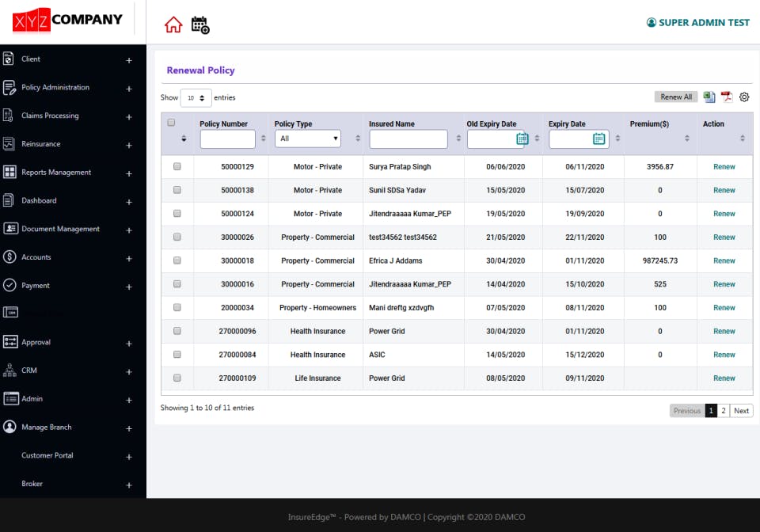Expand the Reinsurance plus sign
760x532 pixels.
(x=129, y=146)
